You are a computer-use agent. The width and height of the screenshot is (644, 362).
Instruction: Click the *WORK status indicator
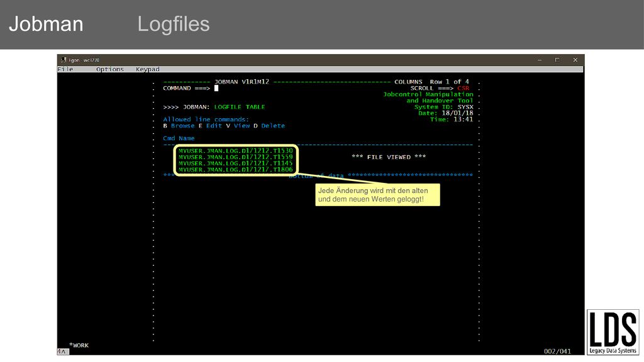[79, 345]
